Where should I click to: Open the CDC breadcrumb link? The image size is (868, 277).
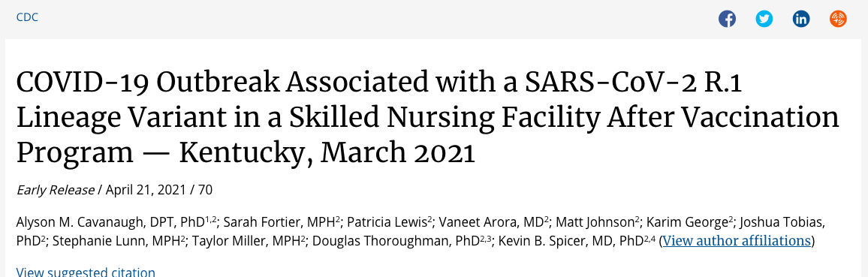pos(27,17)
